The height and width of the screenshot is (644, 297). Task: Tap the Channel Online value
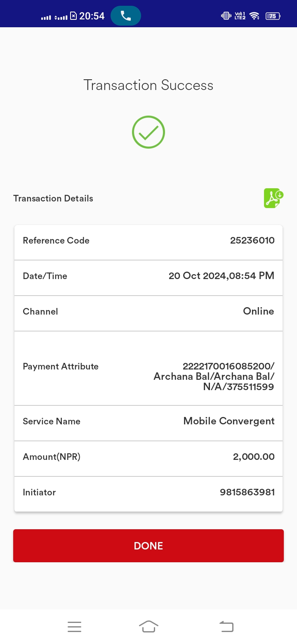[x=259, y=312]
